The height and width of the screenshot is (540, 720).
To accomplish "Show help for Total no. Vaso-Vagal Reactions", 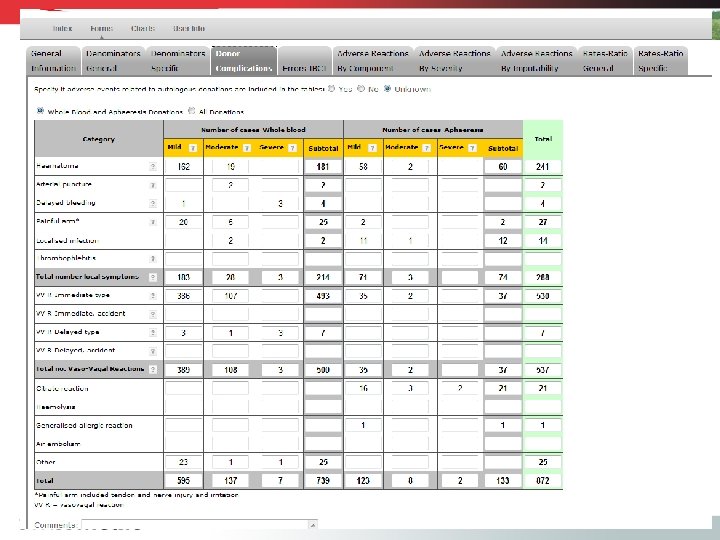I will pyautogui.click(x=153, y=369).
